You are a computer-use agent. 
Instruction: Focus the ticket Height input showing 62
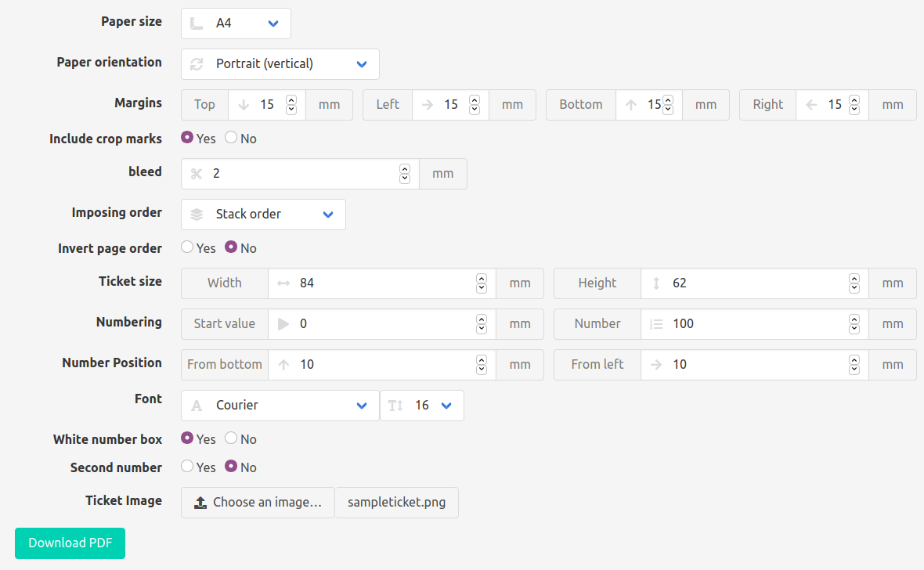754,283
